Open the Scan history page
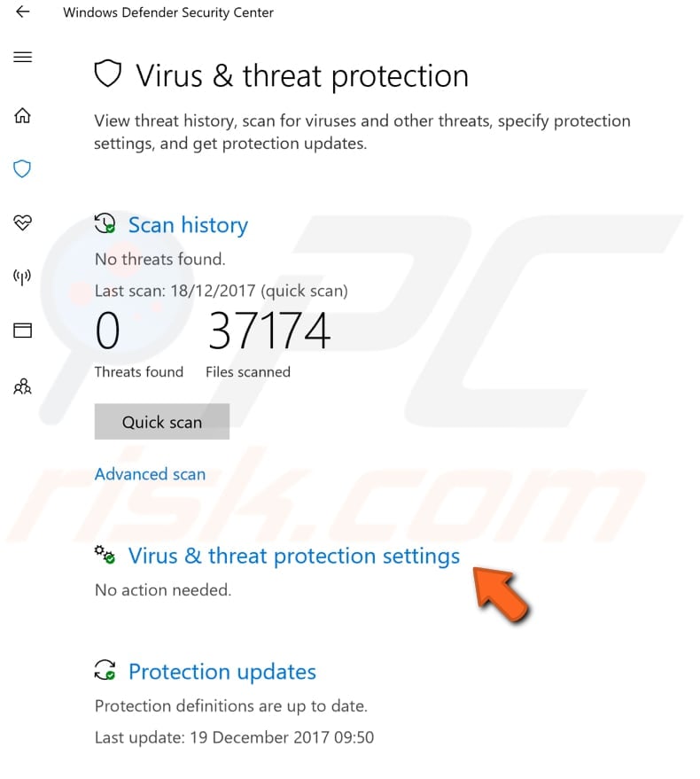The image size is (700, 779). (188, 224)
